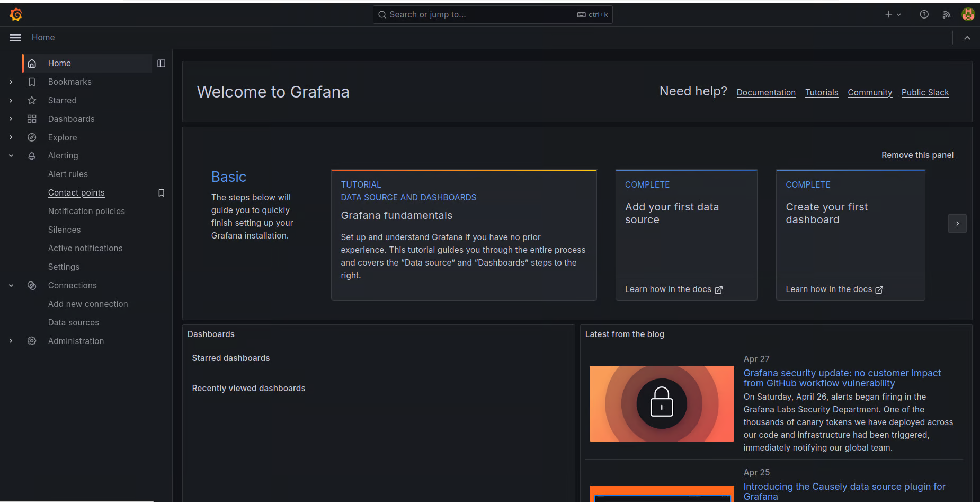Show next setup steps with right arrow
Image resolution: width=980 pixels, height=502 pixels.
pyautogui.click(x=957, y=224)
